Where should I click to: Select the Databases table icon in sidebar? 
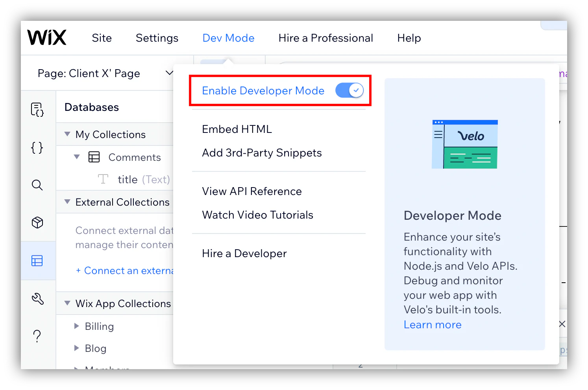[37, 261]
